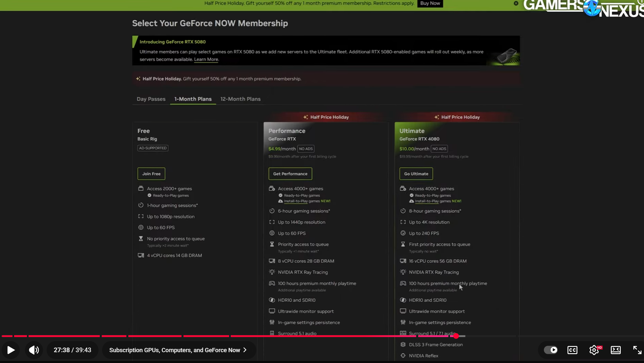Switch to 12-Month Plans tab
The width and height of the screenshot is (644, 363).
(240, 99)
